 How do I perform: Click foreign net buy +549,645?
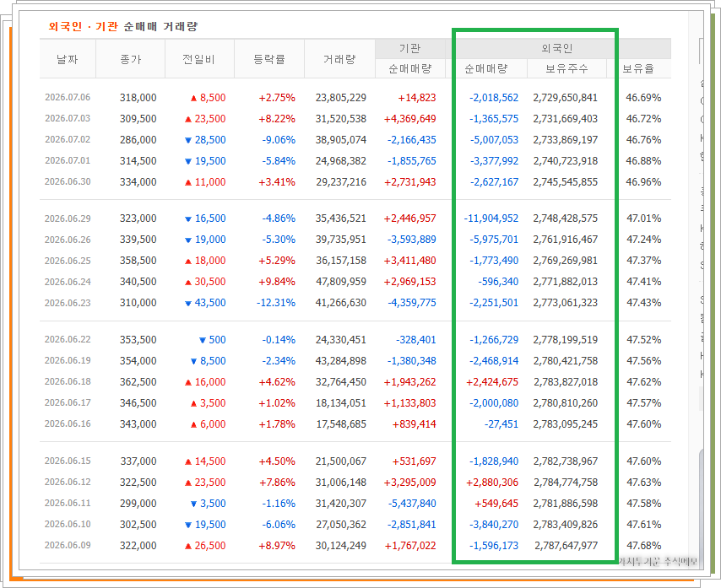(496, 503)
